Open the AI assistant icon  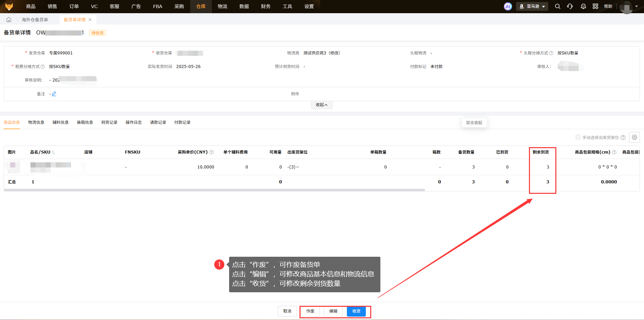pos(508,6)
